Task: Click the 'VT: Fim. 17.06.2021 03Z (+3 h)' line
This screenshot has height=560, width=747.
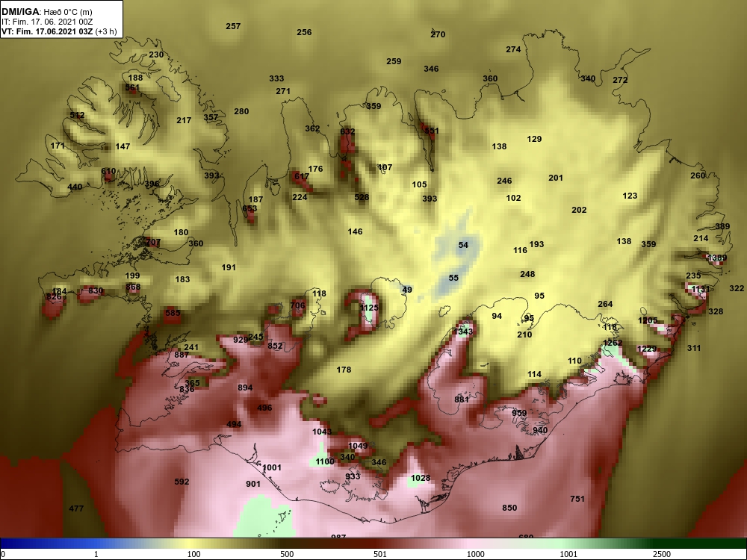Action: point(58,31)
